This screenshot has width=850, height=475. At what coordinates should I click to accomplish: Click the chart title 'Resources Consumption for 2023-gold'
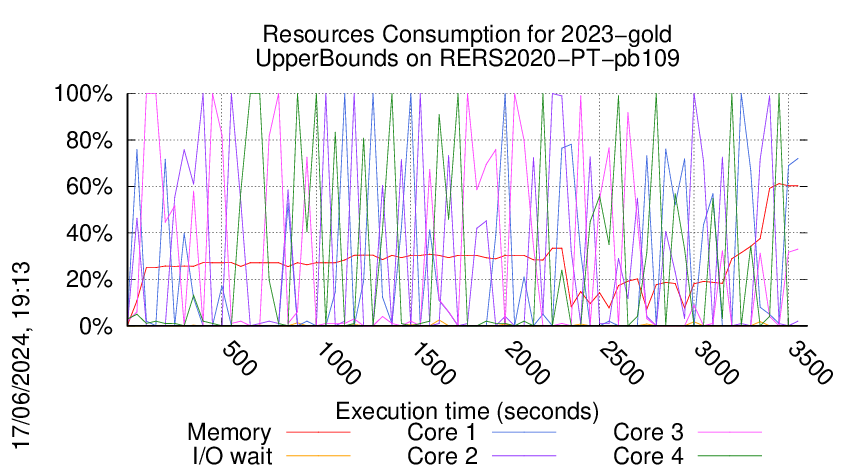tap(467, 34)
